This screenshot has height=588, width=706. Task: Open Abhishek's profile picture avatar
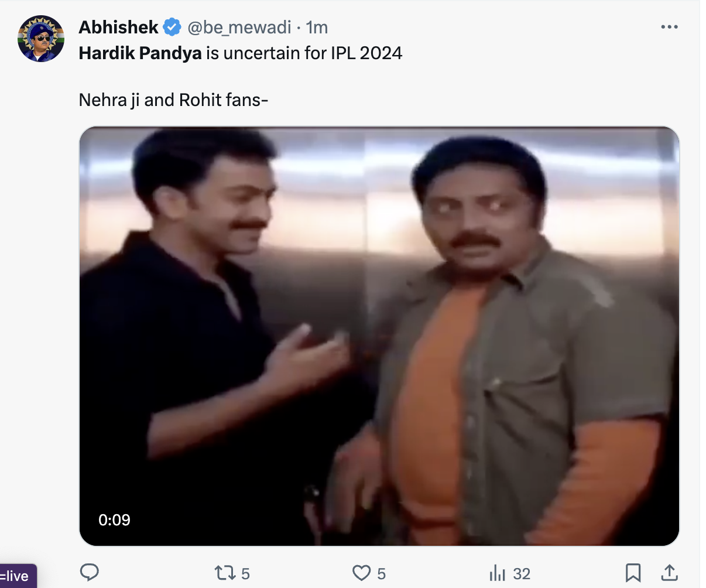[x=41, y=39]
